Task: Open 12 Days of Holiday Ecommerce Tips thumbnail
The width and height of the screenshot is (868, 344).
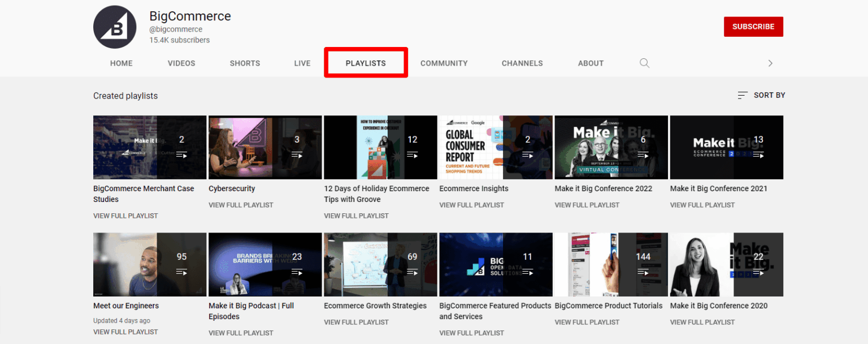Action: coord(380,147)
